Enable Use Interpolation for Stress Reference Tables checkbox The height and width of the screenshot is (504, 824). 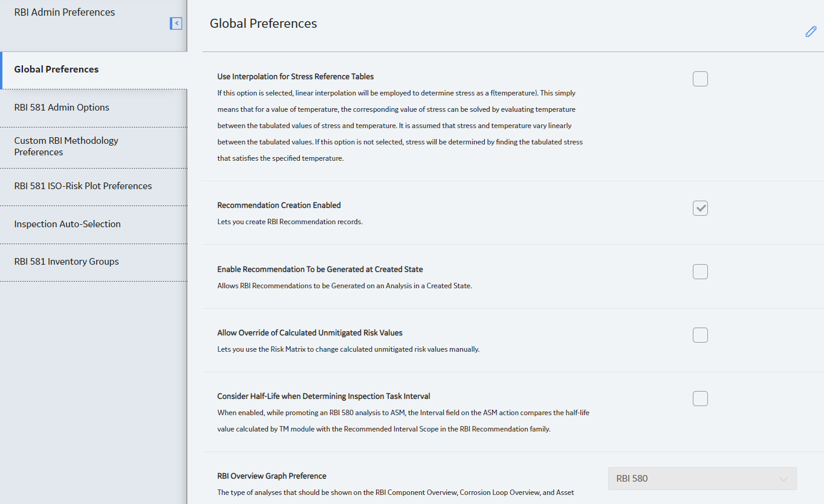tap(700, 79)
